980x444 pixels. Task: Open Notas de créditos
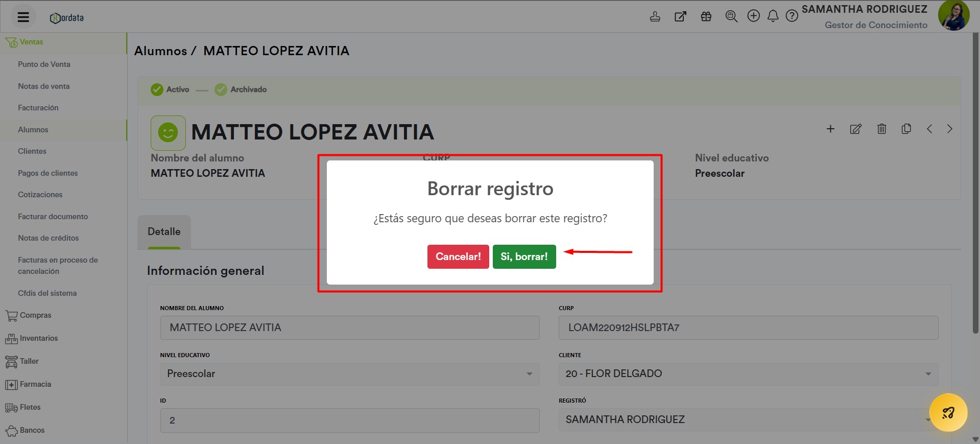[49, 238]
